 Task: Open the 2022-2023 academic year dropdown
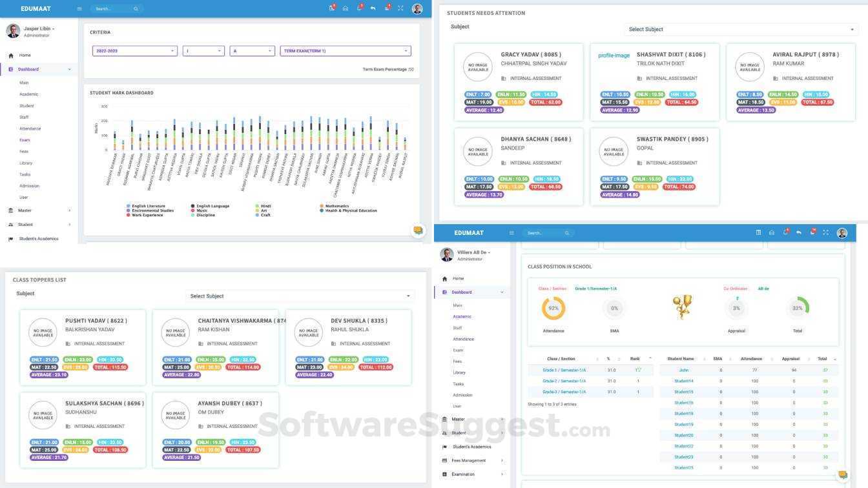tap(135, 51)
